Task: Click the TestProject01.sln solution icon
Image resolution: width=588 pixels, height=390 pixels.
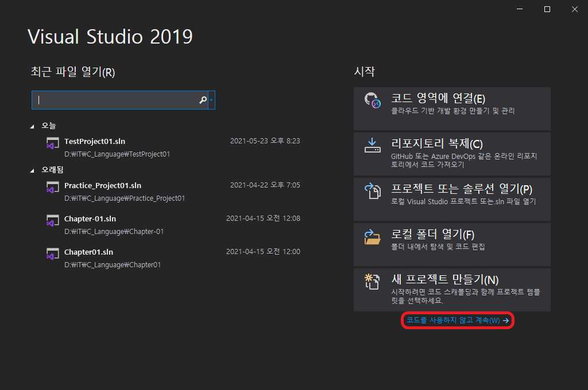Action: 52,143
